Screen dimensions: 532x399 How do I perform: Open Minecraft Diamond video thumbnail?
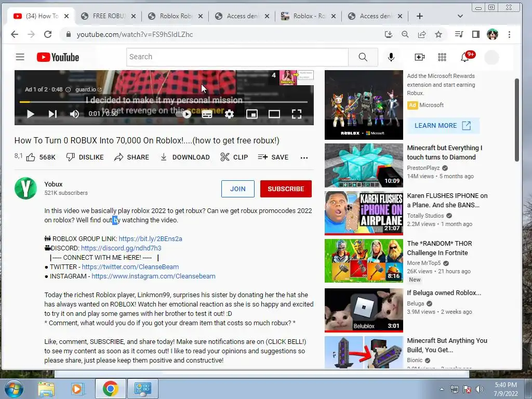364,165
